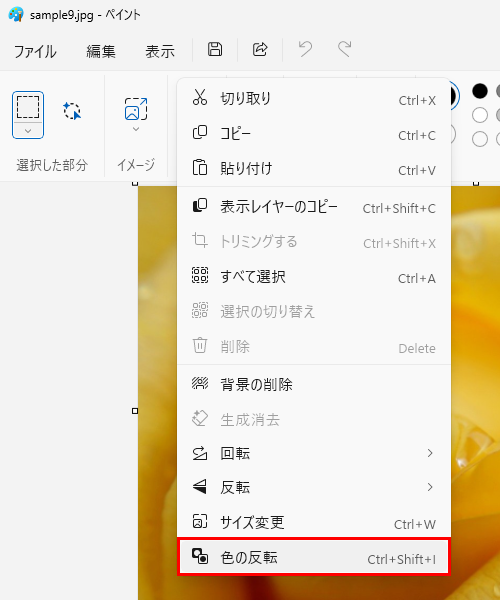500x600 pixels.
Task: Choose コピー from context menu
Action: click(x=314, y=134)
